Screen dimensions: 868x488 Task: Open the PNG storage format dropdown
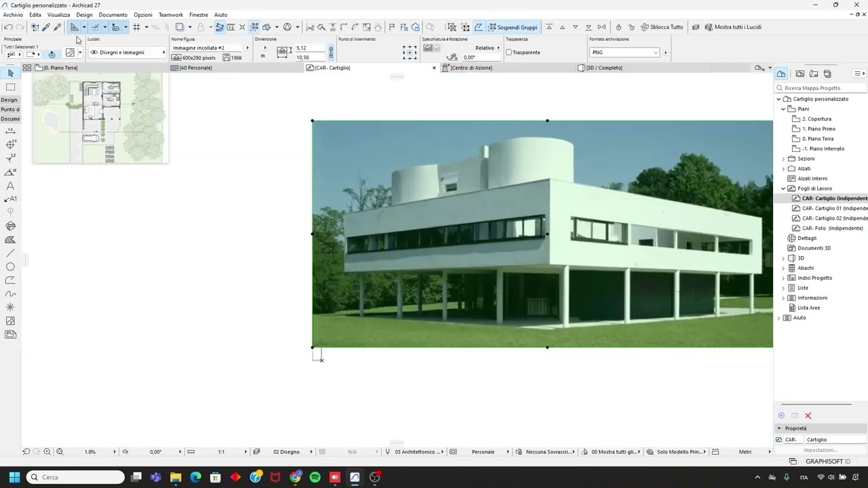tap(624, 52)
